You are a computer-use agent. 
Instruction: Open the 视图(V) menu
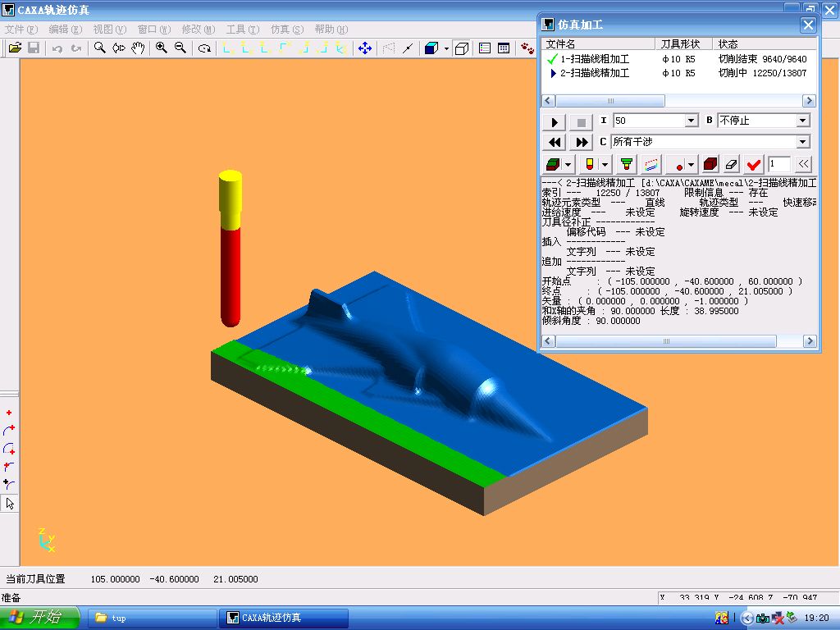tap(110, 30)
